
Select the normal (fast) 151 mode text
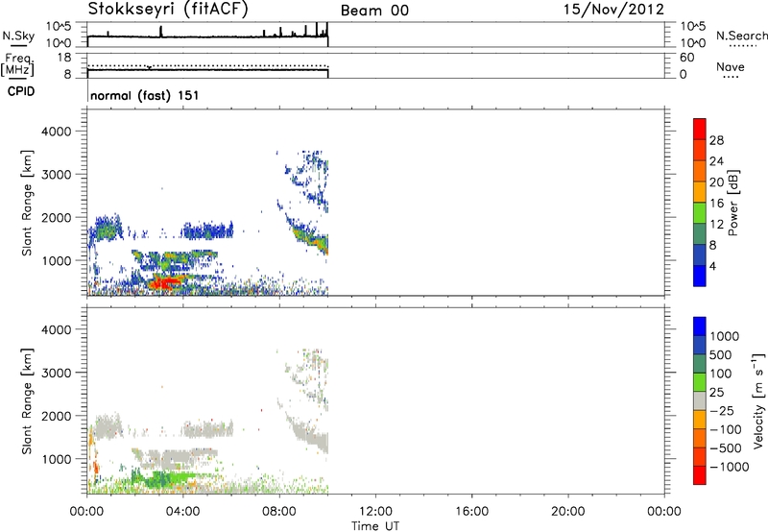tap(145, 95)
